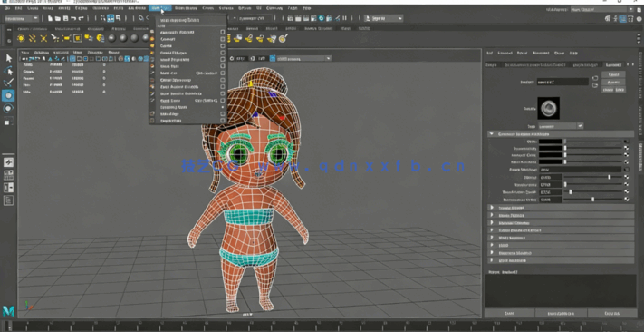
Task: Click the blue round render icon in status line
Action: pos(322,18)
